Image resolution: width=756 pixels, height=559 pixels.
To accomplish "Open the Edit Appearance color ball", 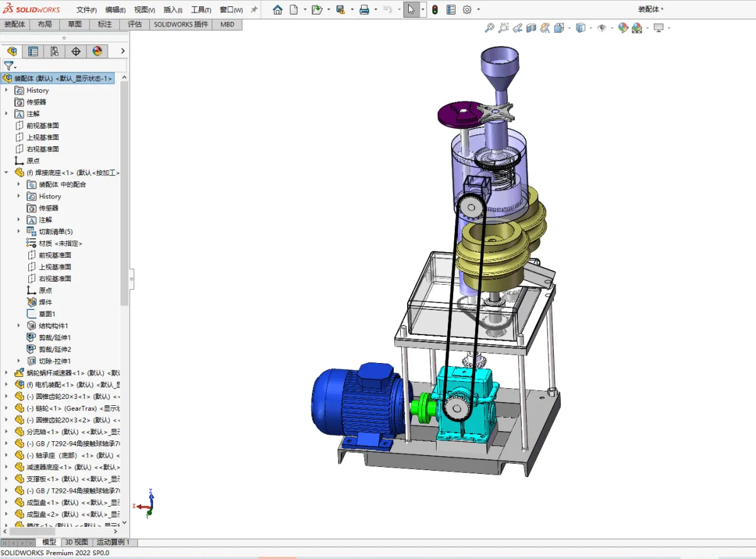I will click(622, 28).
